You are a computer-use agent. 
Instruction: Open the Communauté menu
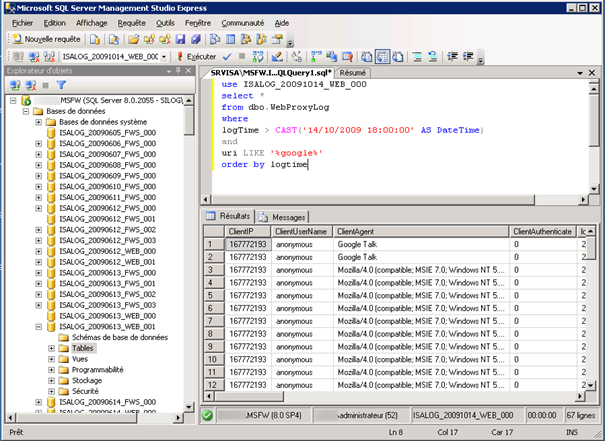click(x=243, y=23)
